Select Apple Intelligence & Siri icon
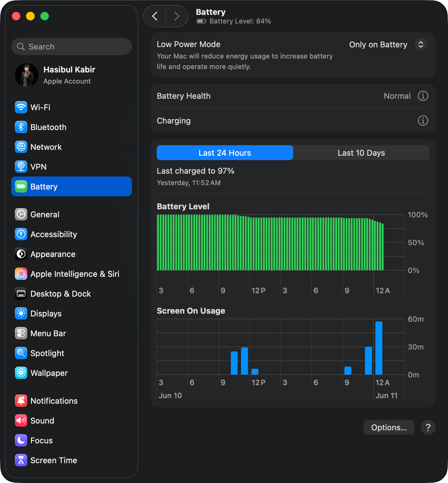 coord(21,274)
